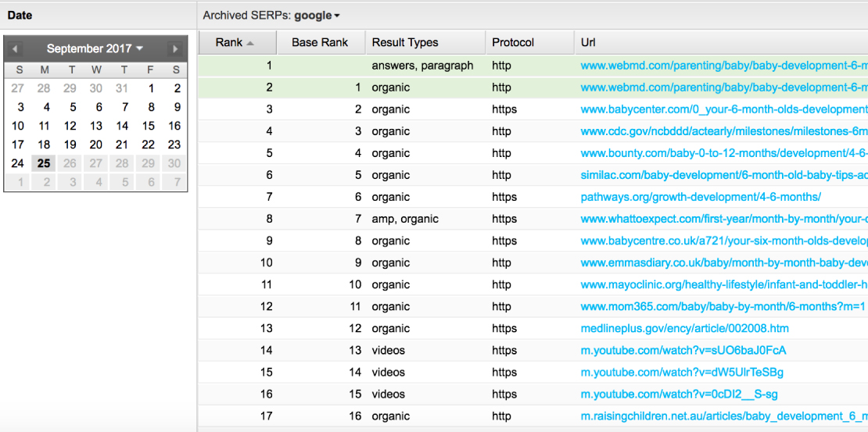The height and width of the screenshot is (432, 868).
Task: Click the medlineplus.gov article link
Action: pos(684,328)
